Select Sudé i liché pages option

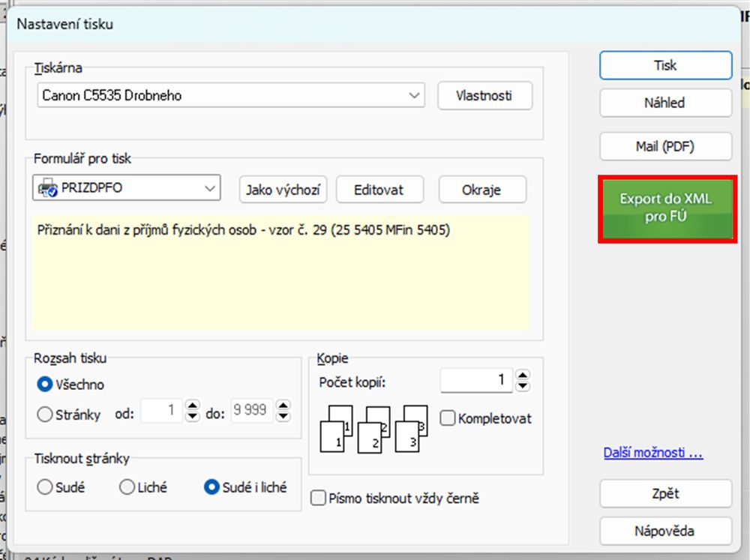[211, 487]
